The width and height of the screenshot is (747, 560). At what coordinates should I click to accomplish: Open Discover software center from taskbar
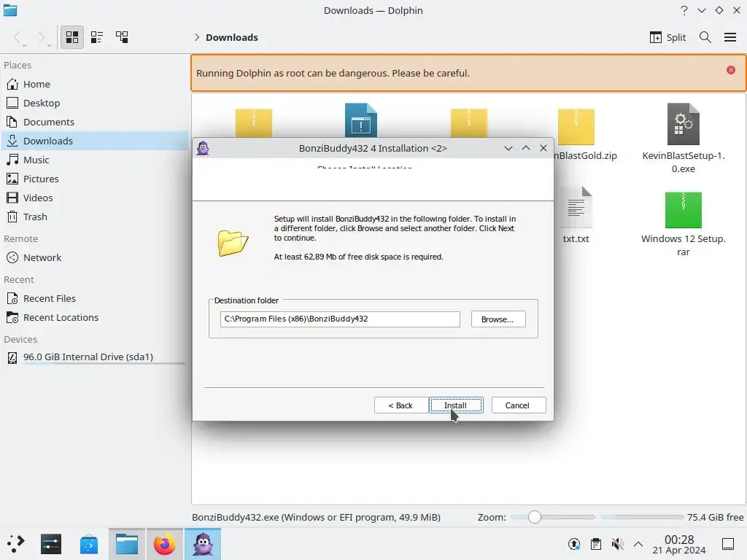pyautogui.click(x=89, y=544)
